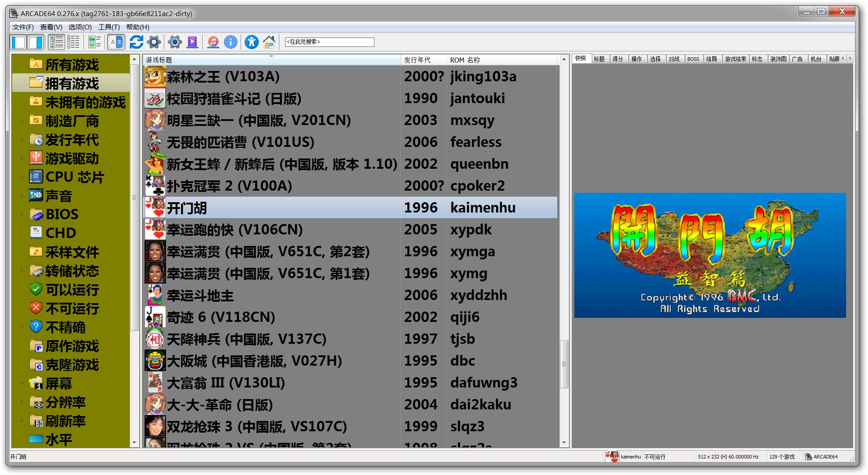Screen dimensions: 868x475
Task: Expand the 转储状态 tree node
Action: (21, 271)
